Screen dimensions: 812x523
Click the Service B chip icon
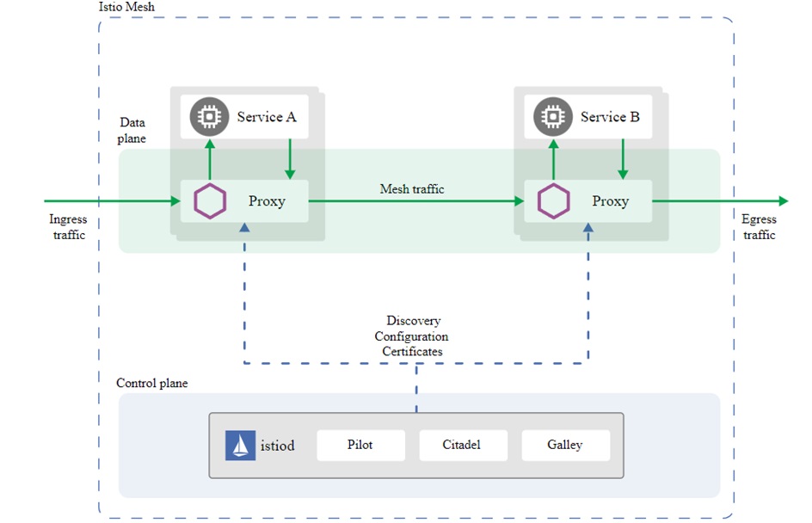(x=551, y=117)
